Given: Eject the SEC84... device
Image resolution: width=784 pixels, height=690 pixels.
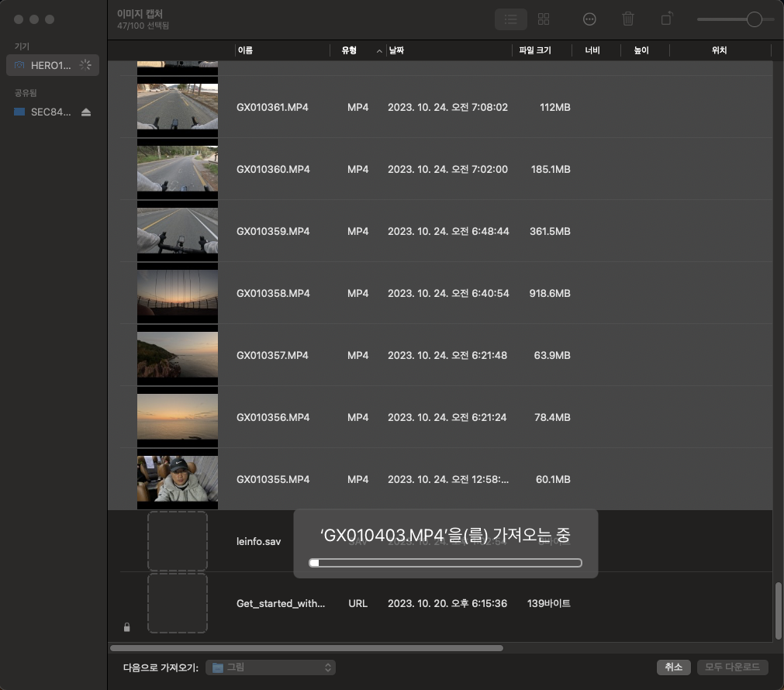Looking at the screenshot, I should pos(86,112).
